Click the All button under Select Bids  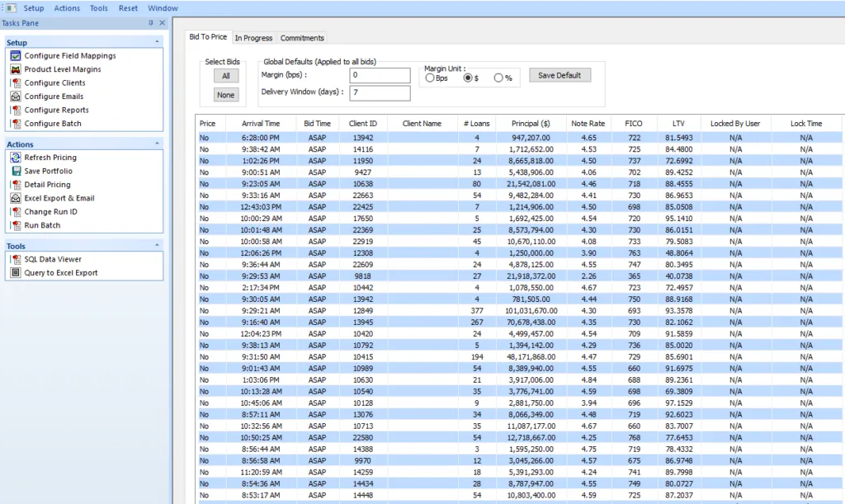pos(225,75)
